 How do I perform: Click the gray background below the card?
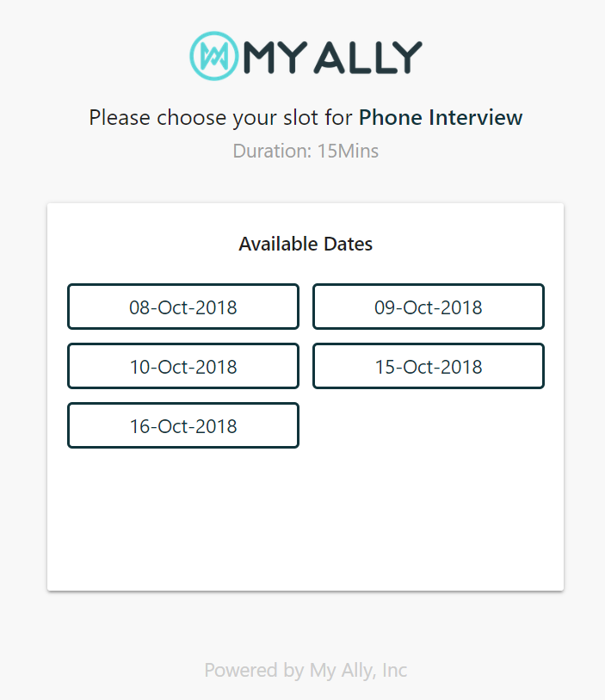pos(306,624)
